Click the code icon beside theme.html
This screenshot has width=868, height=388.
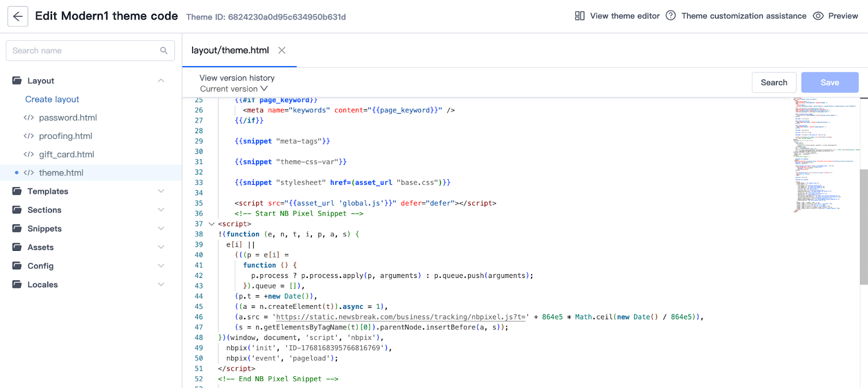29,173
